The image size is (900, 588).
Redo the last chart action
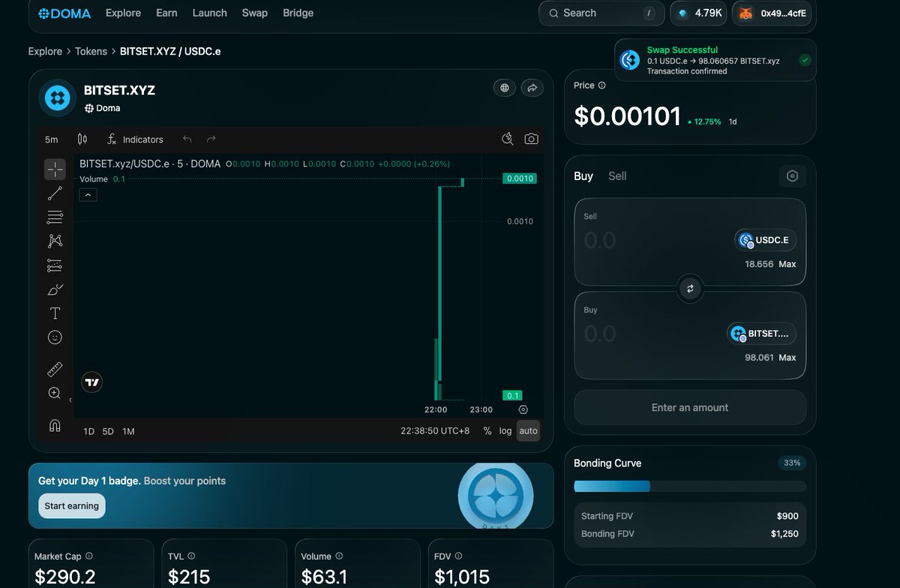click(x=211, y=139)
